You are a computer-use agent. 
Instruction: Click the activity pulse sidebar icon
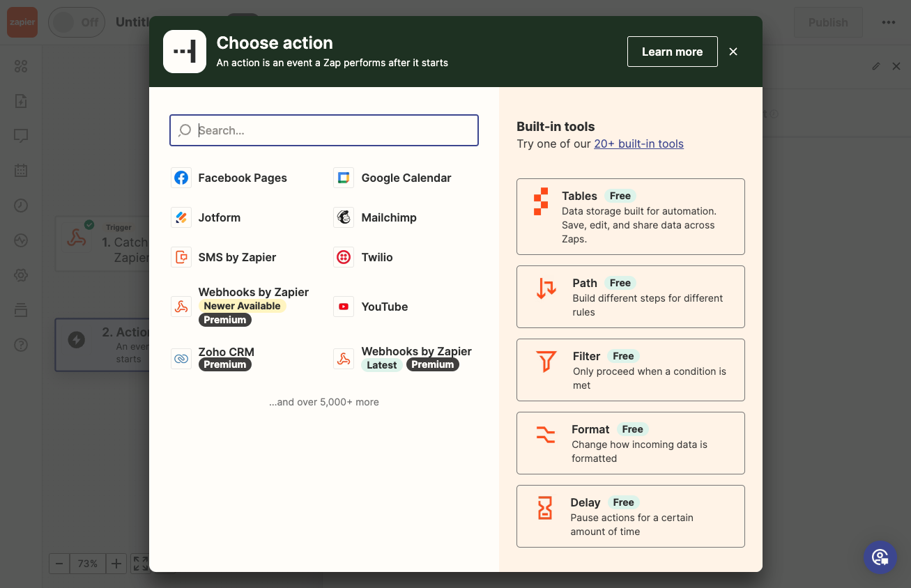coord(21,240)
